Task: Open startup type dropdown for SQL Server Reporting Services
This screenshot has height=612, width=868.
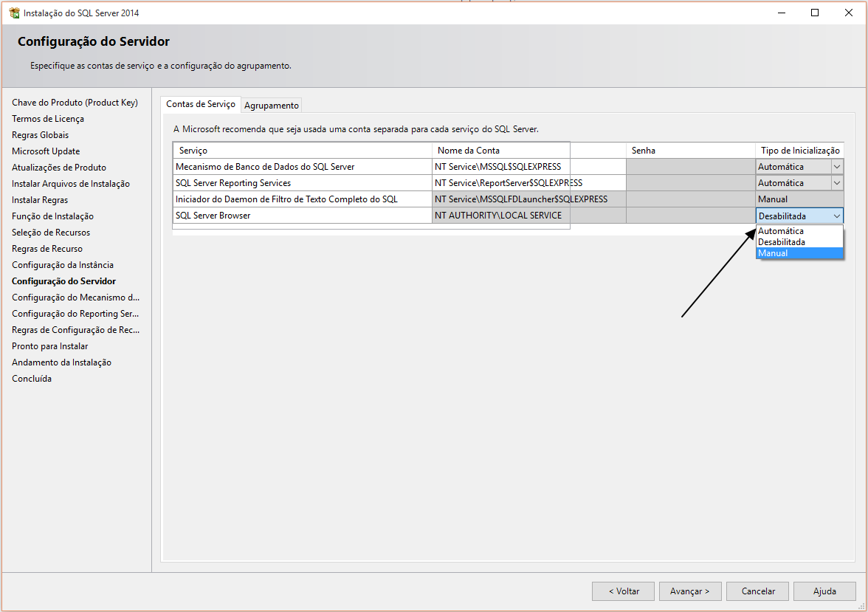Action: pyautogui.click(x=837, y=183)
